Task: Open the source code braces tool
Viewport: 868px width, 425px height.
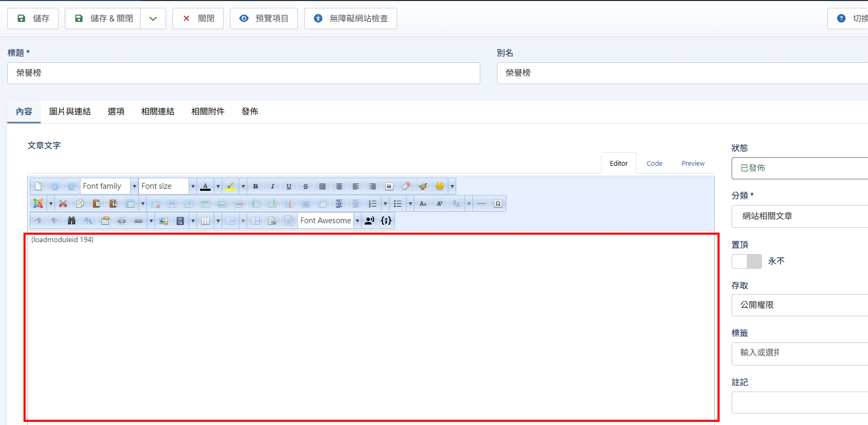Action: 386,221
